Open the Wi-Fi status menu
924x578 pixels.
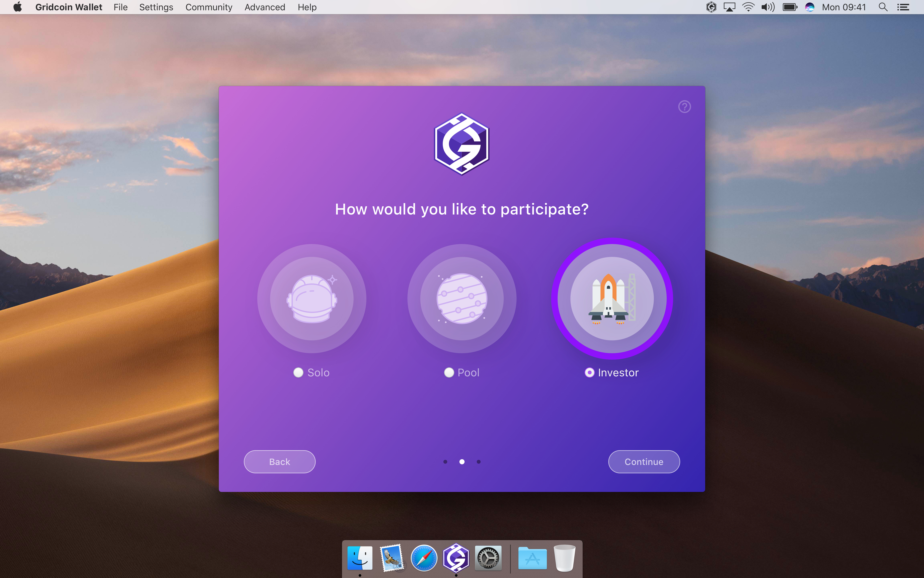tap(748, 7)
